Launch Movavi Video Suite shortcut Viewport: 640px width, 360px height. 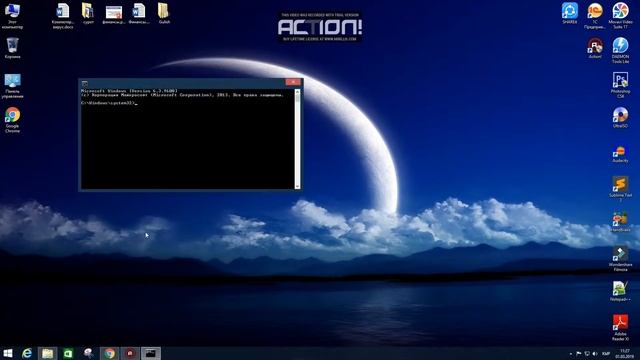click(x=620, y=16)
